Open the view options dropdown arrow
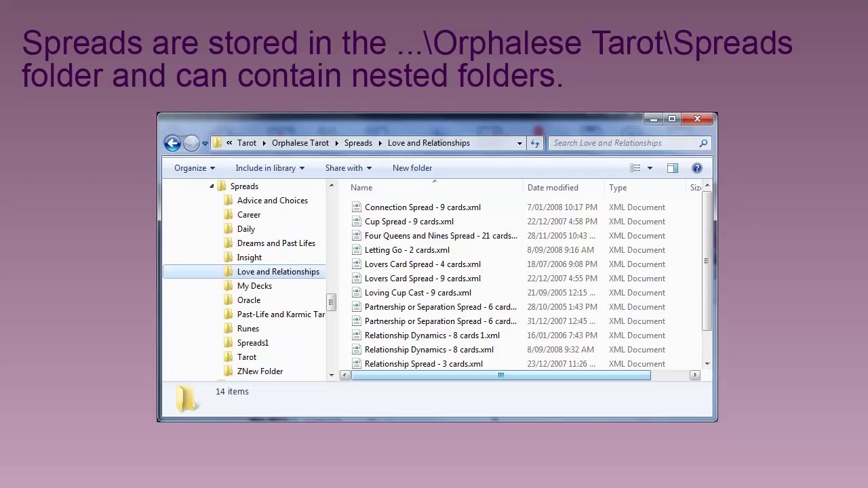868x488 pixels. (x=650, y=168)
